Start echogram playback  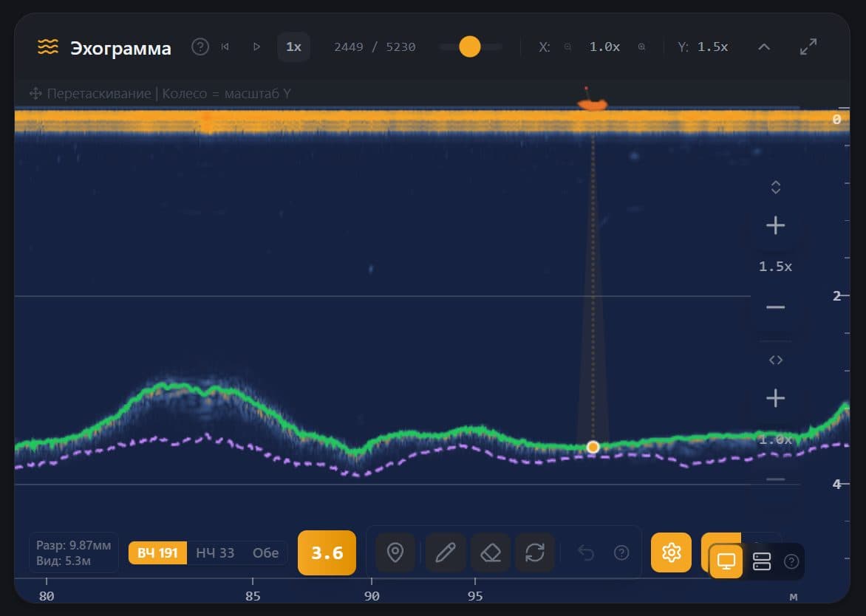pyautogui.click(x=257, y=47)
